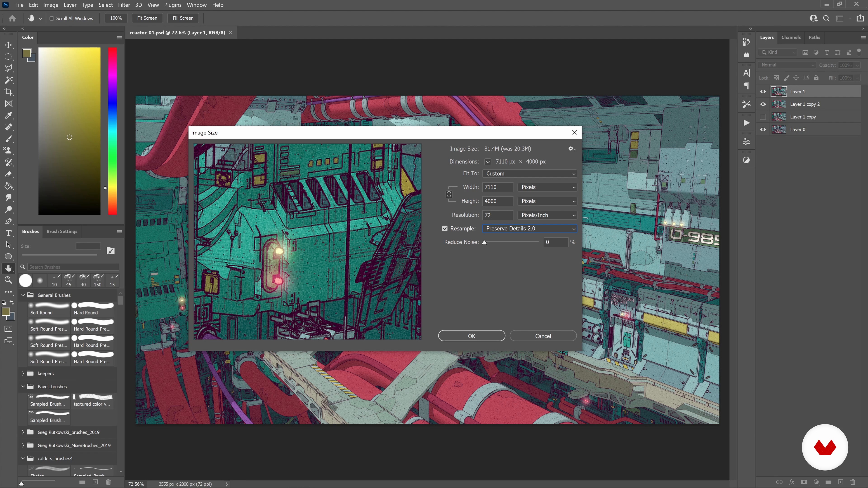Expand the keepers brush folder
Viewport: 868px width, 488px height.
pyautogui.click(x=23, y=373)
